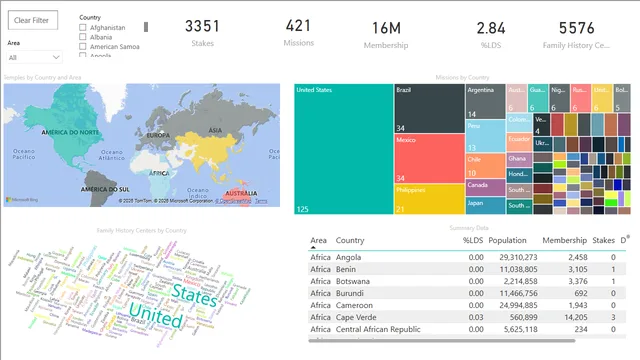Click the Brazil treemap tile

429,109
